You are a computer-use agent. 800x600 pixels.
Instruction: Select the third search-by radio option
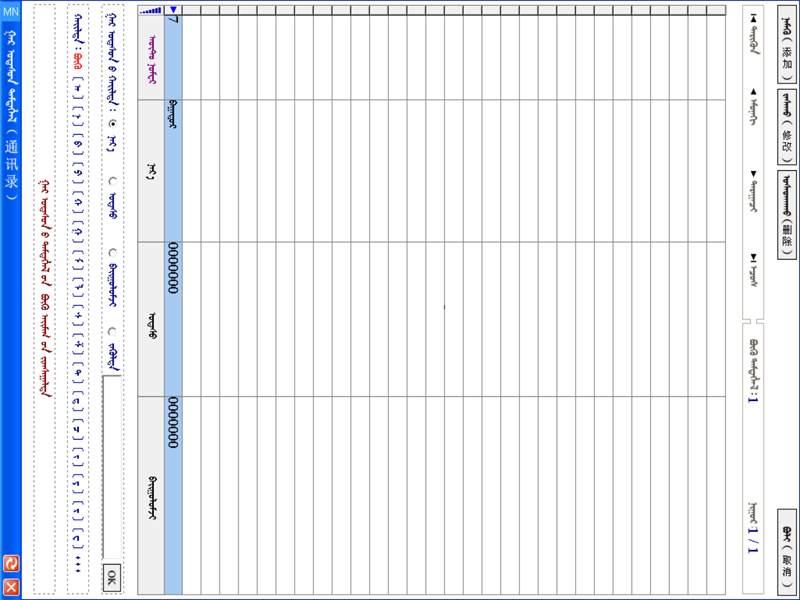pyautogui.click(x=113, y=252)
